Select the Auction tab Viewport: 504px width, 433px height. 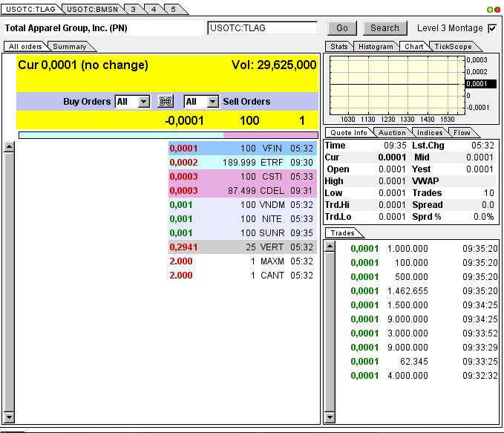tap(392, 132)
